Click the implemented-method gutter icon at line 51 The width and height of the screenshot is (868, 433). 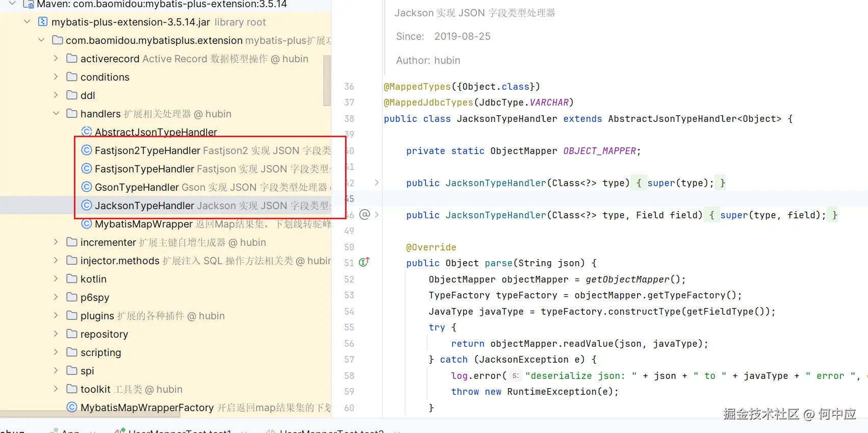click(x=364, y=262)
